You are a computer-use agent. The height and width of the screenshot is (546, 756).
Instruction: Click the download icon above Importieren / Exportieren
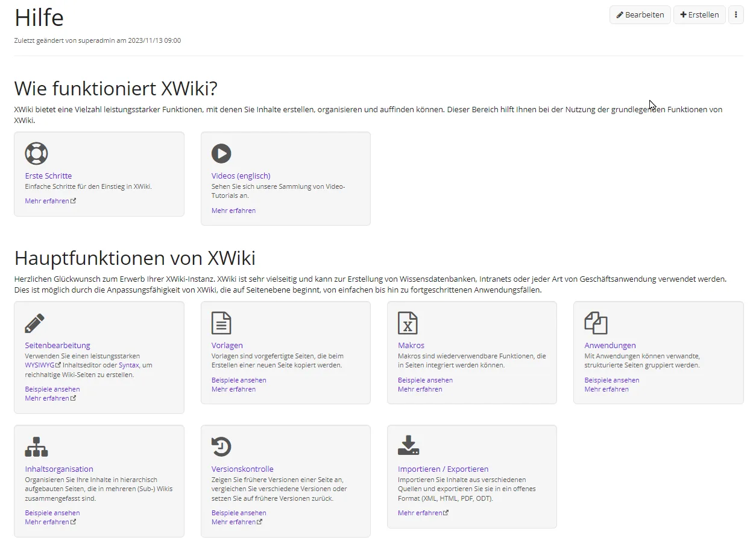click(x=408, y=446)
